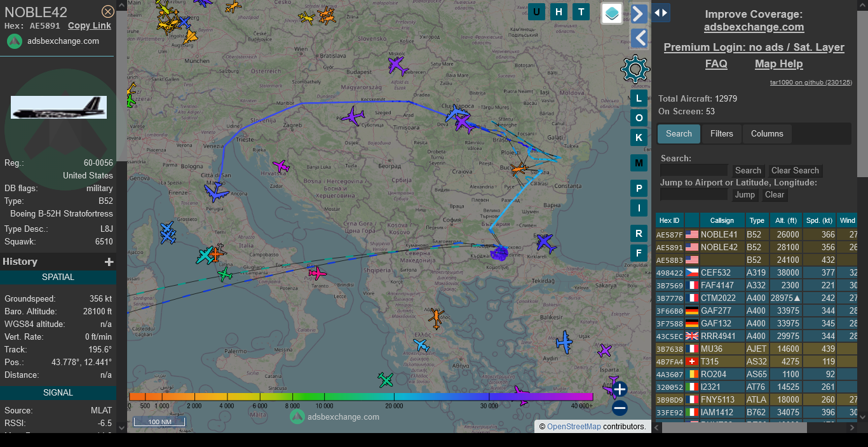Image resolution: width=868 pixels, height=447 pixels.
Task: Click the Jump button
Action: [x=745, y=195]
